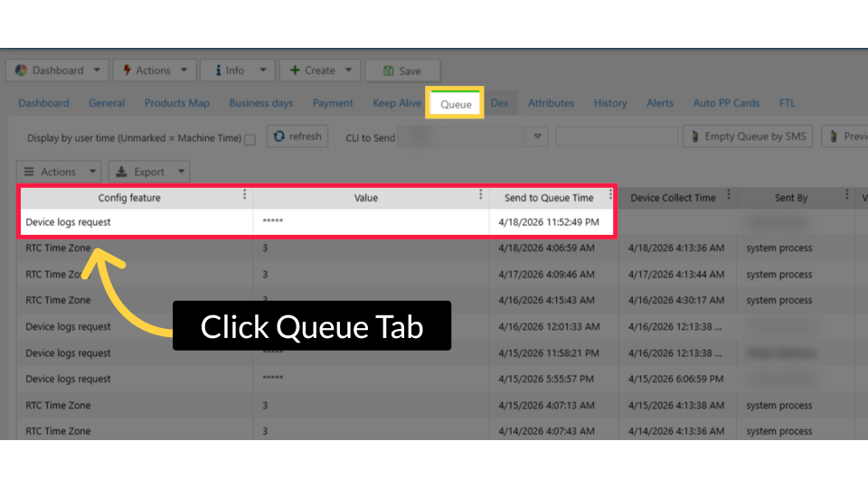Click the Create plus button

tap(320, 70)
